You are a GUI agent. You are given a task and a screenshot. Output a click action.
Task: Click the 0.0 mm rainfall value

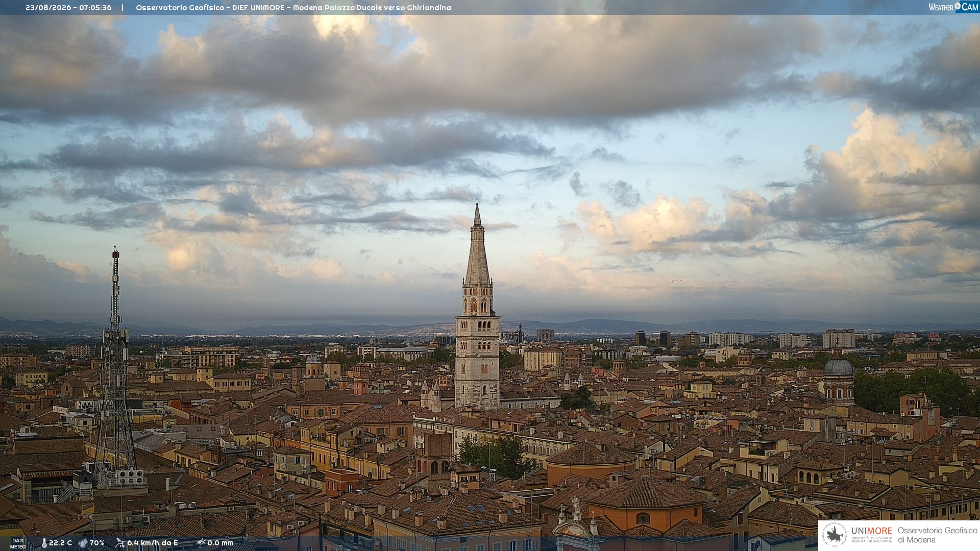pos(220,543)
